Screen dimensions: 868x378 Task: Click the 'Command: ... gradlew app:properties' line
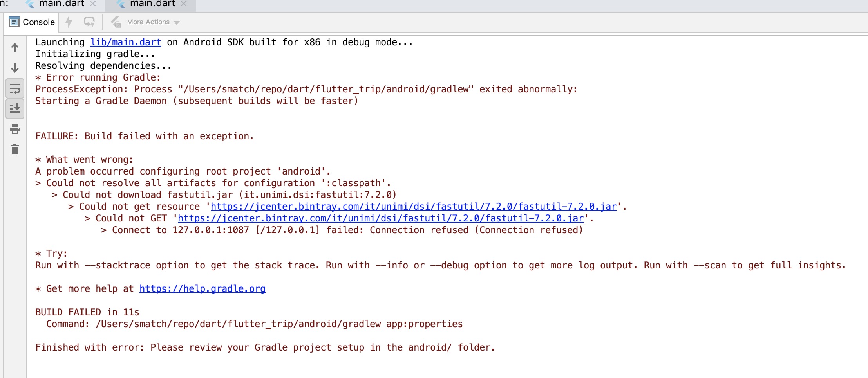point(255,324)
